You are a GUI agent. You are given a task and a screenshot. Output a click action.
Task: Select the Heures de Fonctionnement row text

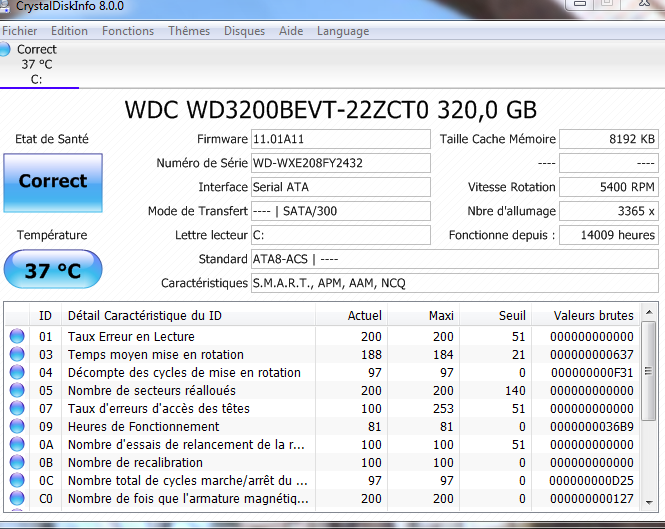coord(143,426)
